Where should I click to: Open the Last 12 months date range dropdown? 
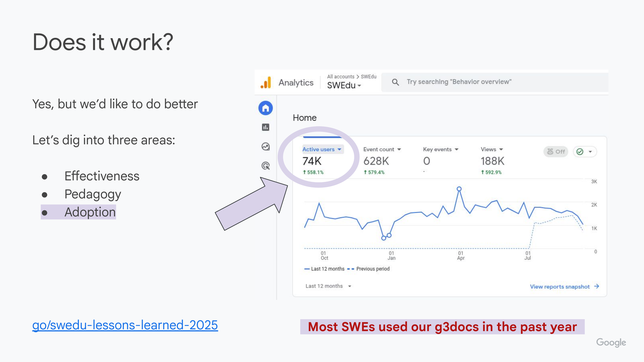point(328,286)
